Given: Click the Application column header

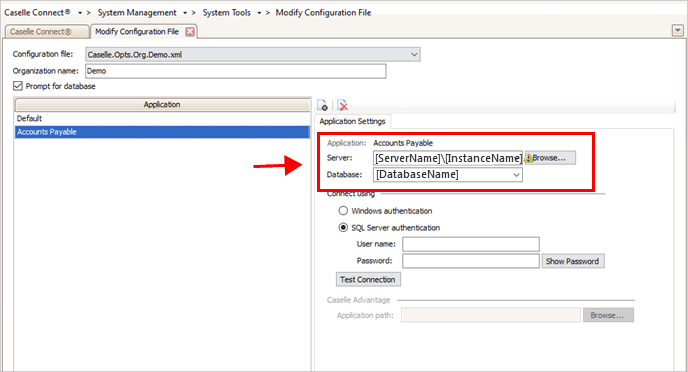Looking at the screenshot, I should (x=162, y=104).
